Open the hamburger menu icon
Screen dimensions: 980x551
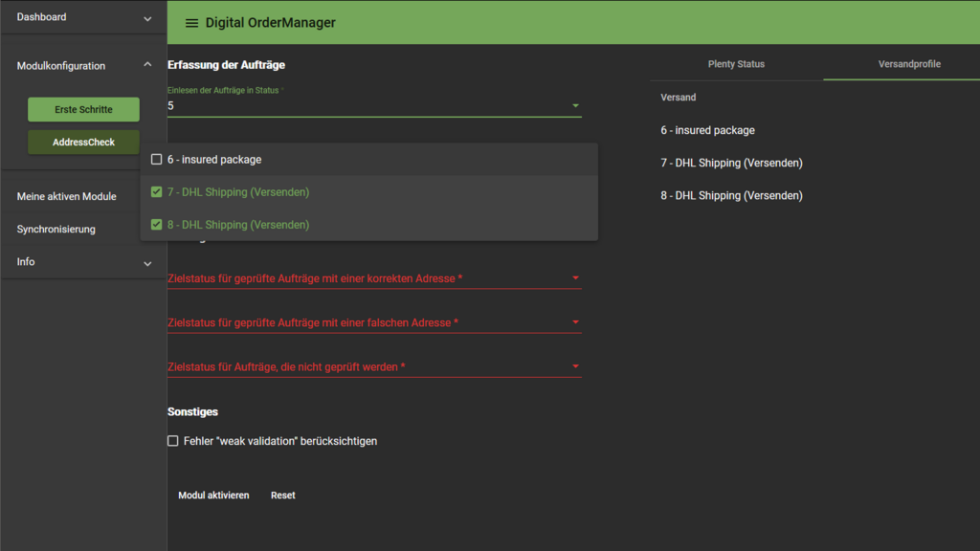click(x=191, y=23)
